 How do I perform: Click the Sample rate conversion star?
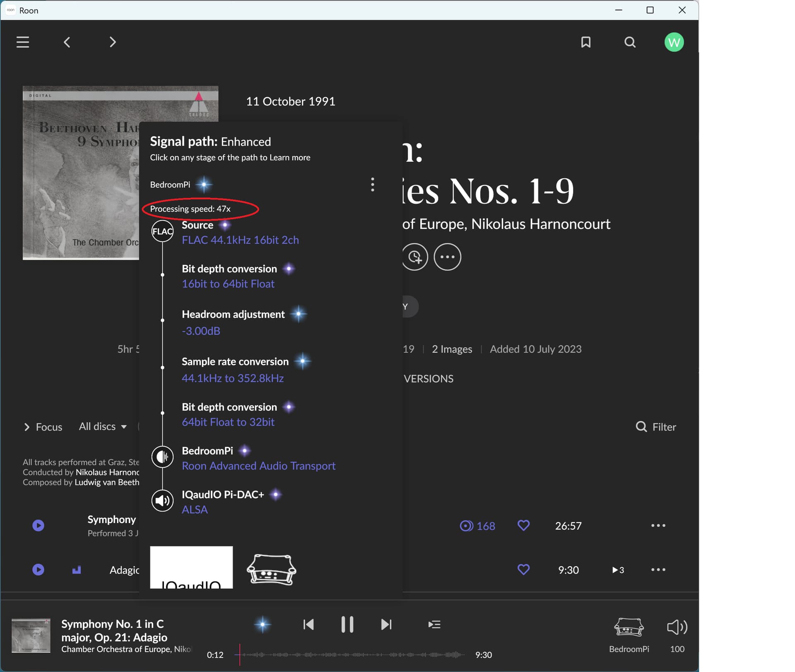[303, 361]
